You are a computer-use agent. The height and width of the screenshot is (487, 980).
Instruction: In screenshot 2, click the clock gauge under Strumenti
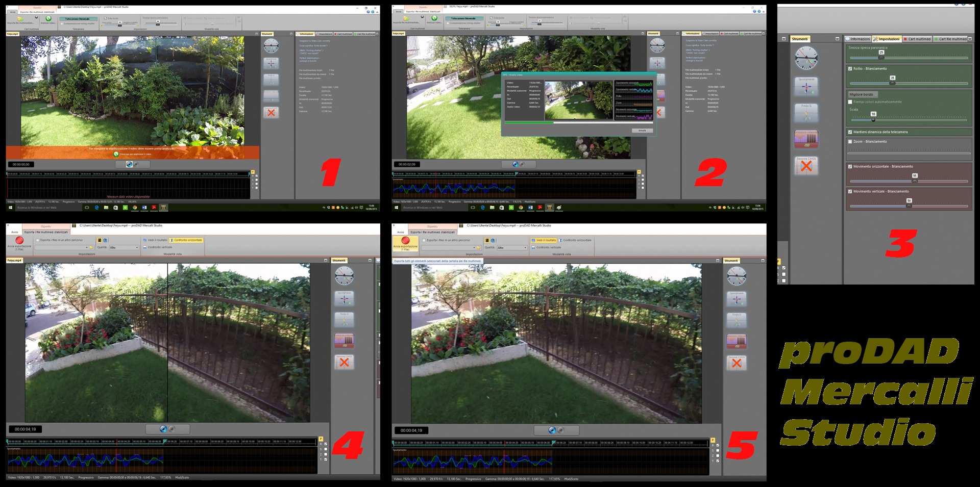click(657, 45)
